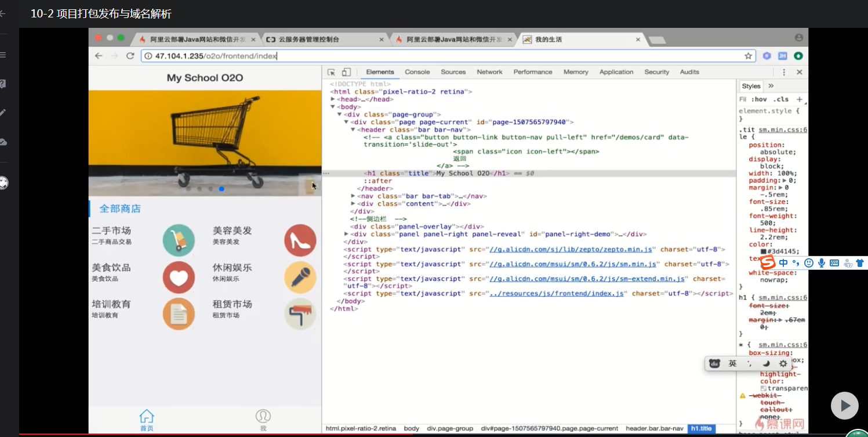The height and width of the screenshot is (437, 868).
Task: Toggle .cls class editor in Styles
Action: click(x=781, y=99)
